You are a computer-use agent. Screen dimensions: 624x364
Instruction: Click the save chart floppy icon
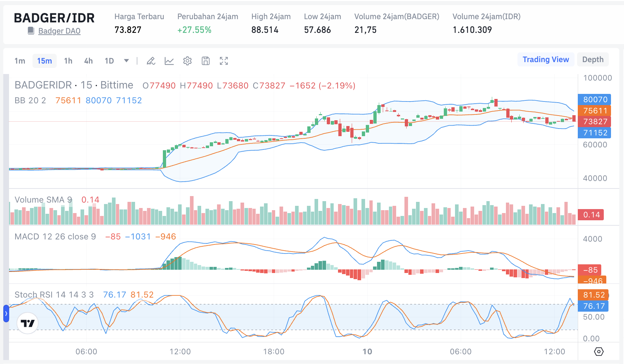click(x=205, y=61)
